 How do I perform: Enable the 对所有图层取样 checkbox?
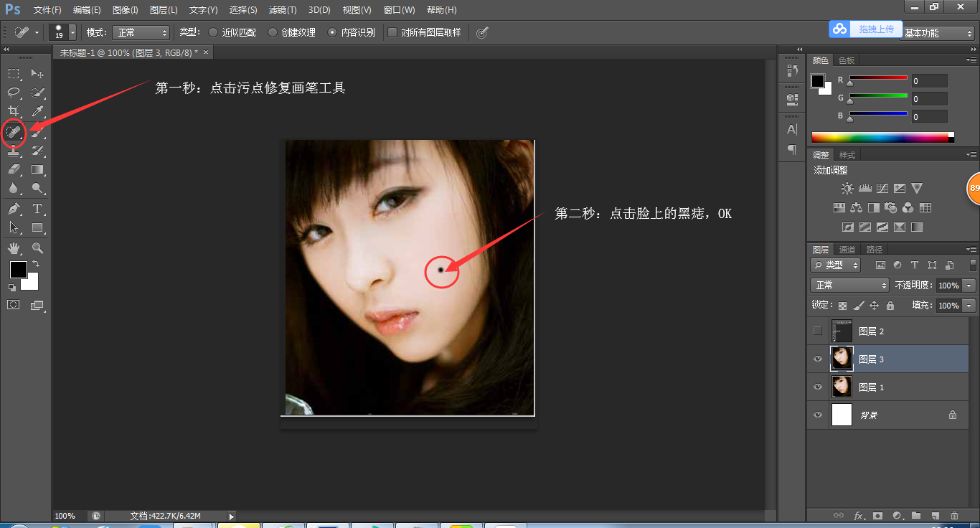pos(392,32)
